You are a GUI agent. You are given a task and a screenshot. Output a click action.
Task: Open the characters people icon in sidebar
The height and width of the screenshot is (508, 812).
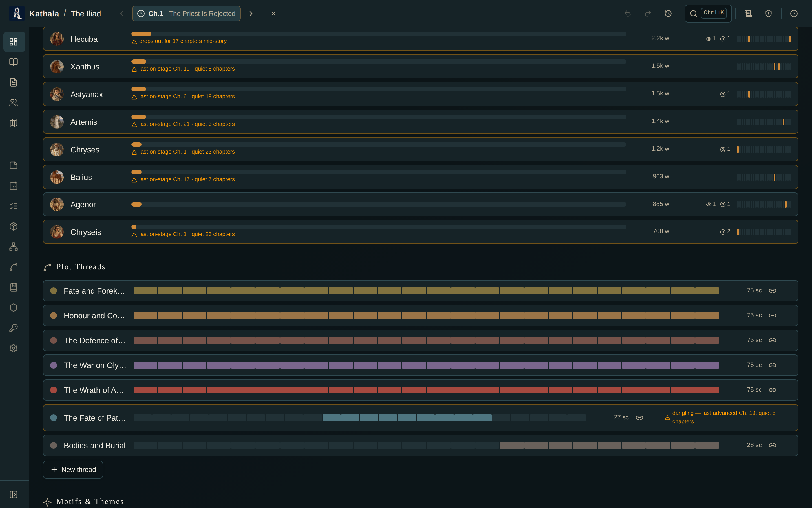tap(14, 103)
